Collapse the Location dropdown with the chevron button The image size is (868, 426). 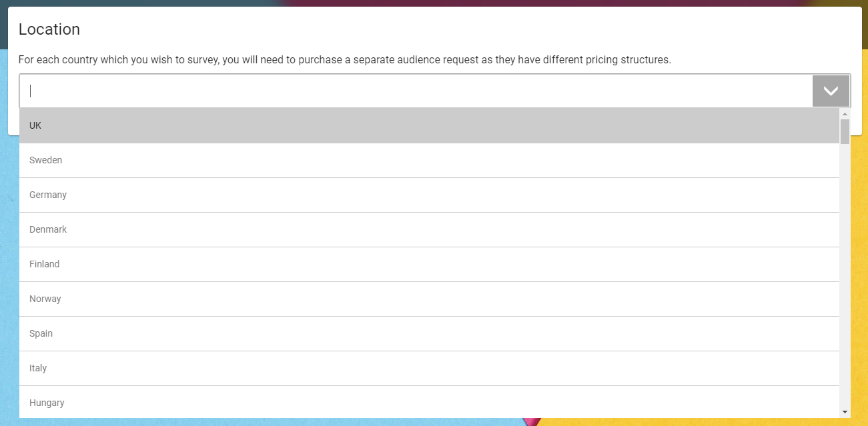pos(831,91)
